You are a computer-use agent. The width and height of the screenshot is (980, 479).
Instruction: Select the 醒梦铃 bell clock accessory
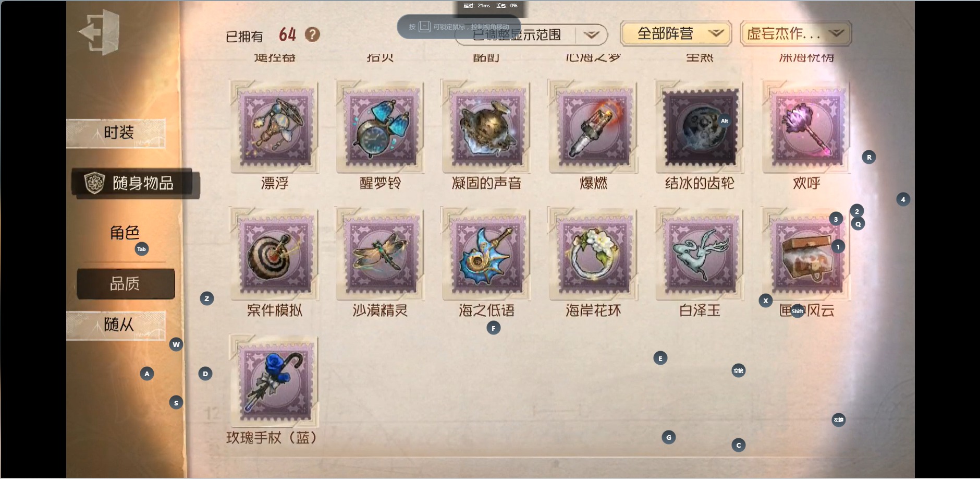pyautogui.click(x=380, y=127)
